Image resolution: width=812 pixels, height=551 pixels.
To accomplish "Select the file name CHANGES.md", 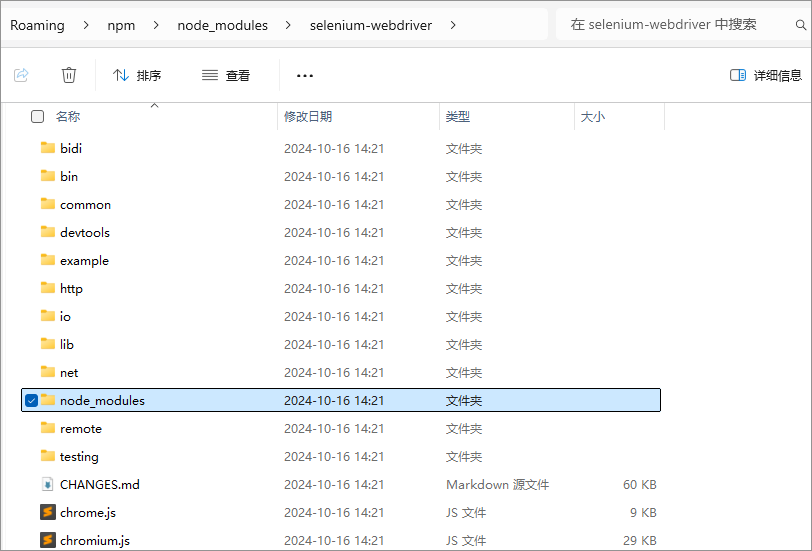I will click(100, 485).
